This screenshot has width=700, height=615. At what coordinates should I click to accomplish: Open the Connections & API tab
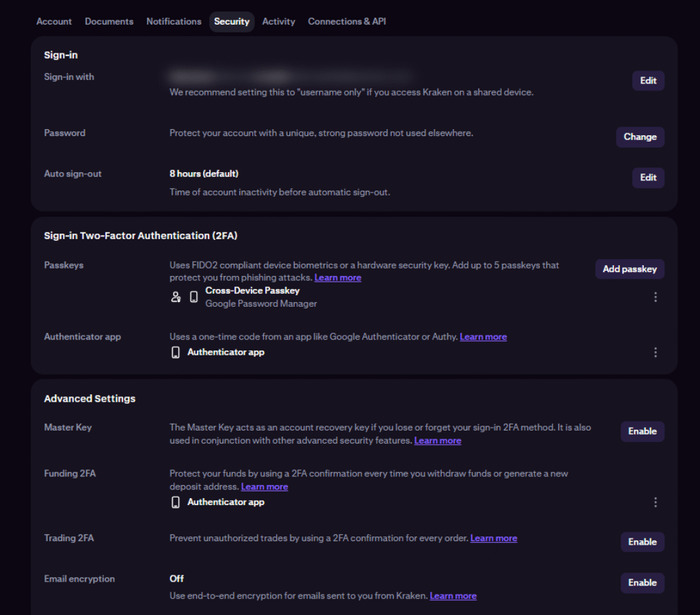pos(347,22)
